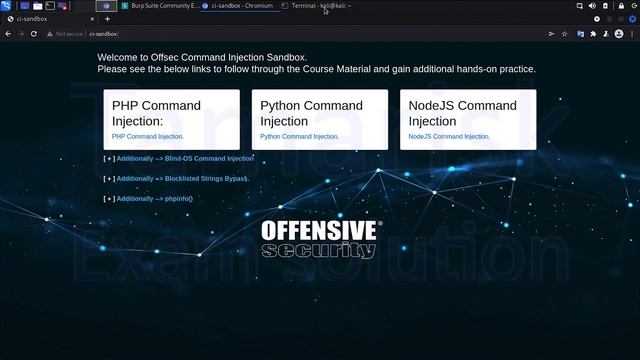The image size is (640, 360).
Task: Click the PHP Command Injection: card heading
Action: pyautogui.click(x=156, y=113)
